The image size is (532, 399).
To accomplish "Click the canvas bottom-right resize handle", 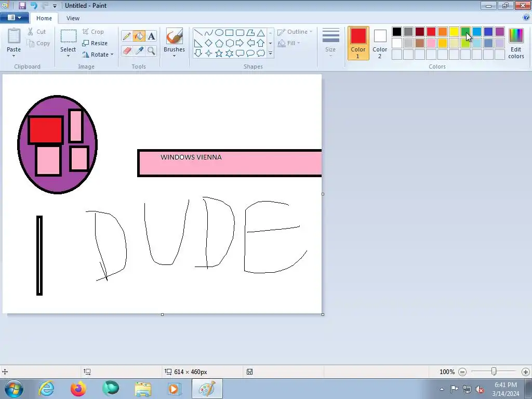I will [323, 314].
